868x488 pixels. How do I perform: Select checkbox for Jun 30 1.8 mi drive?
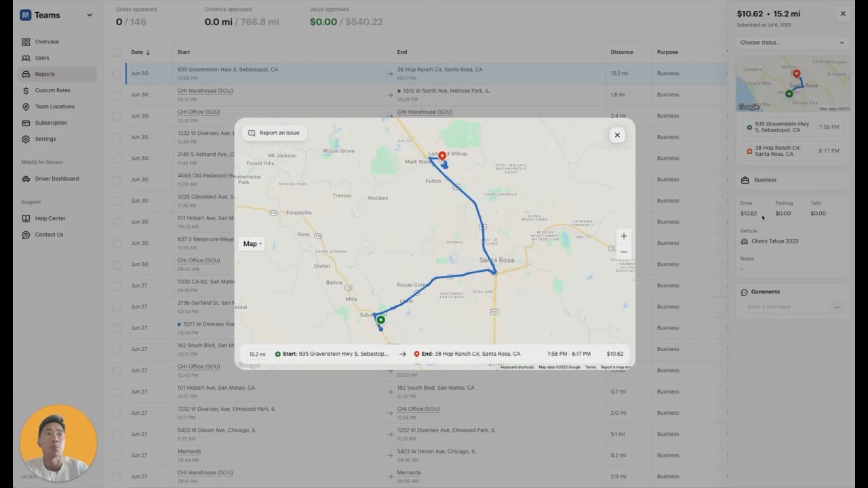point(117,95)
